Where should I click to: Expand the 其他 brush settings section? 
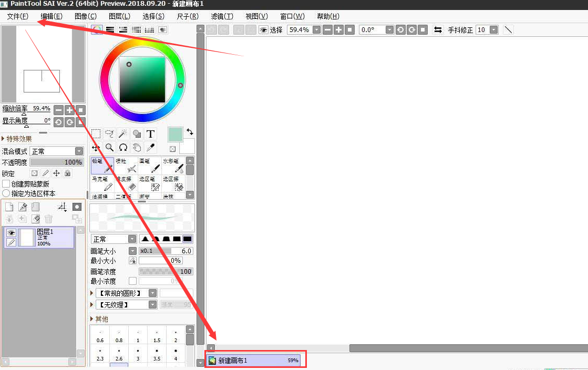click(99, 318)
